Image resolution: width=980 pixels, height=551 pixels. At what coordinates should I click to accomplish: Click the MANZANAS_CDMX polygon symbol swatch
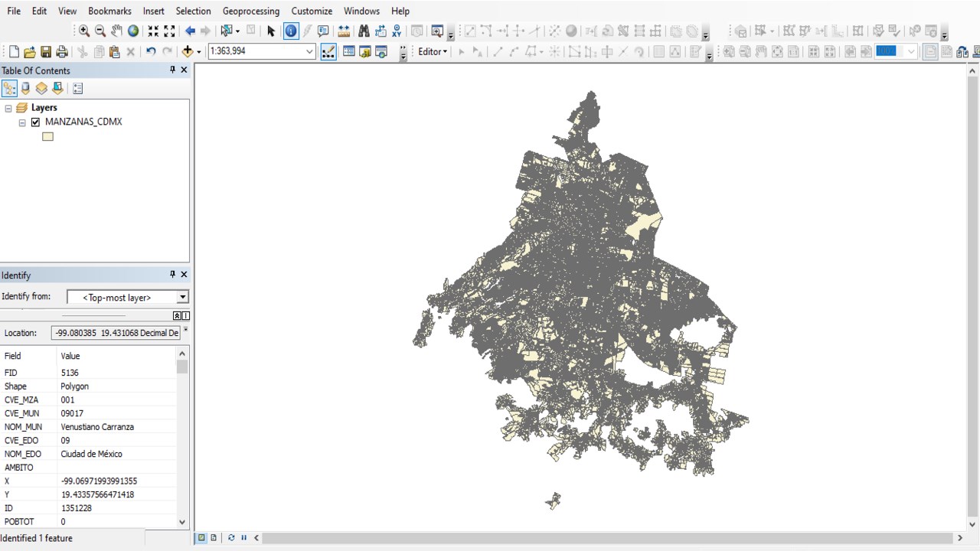click(x=47, y=137)
